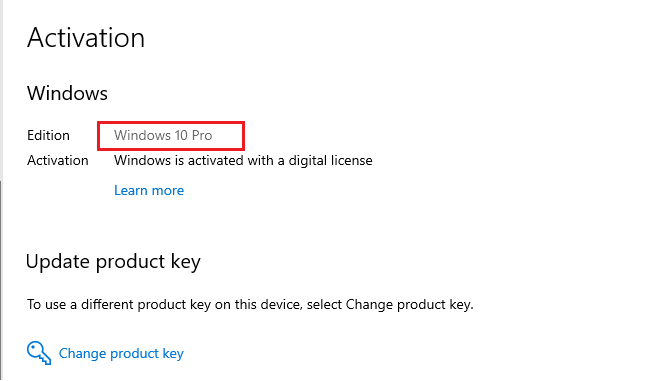Click the Activation row label under Edition
Viewport: 653px width, 381px height.
click(58, 160)
